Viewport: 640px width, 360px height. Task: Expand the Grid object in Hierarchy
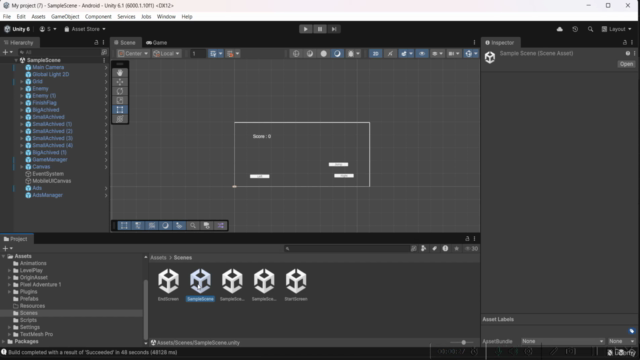pyautogui.click(x=22, y=82)
